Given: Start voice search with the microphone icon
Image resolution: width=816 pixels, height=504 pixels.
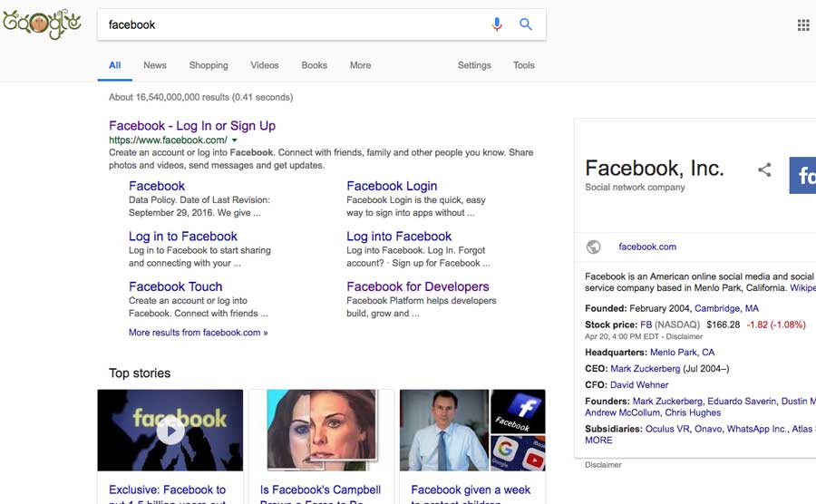Looking at the screenshot, I should pyautogui.click(x=497, y=24).
